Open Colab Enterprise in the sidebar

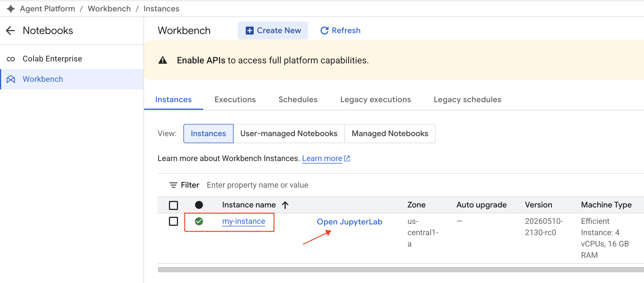pyautogui.click(x=72, y=59)
